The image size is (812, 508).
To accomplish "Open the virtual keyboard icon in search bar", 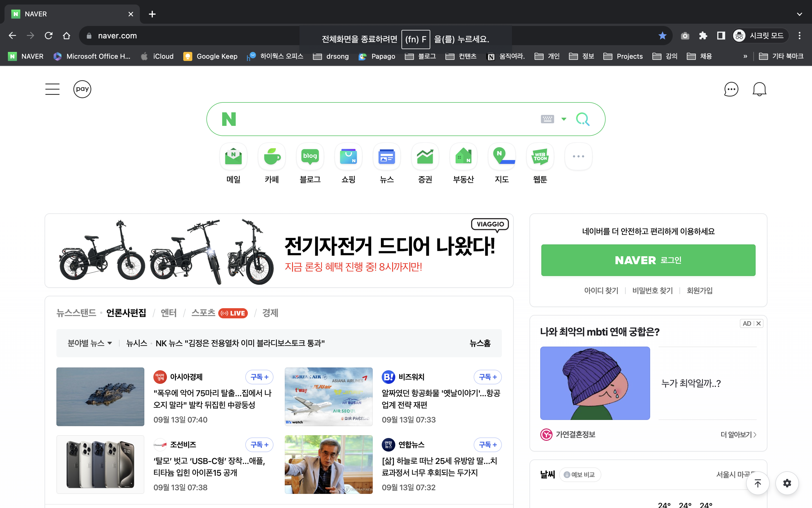I will tap(547, 119).
